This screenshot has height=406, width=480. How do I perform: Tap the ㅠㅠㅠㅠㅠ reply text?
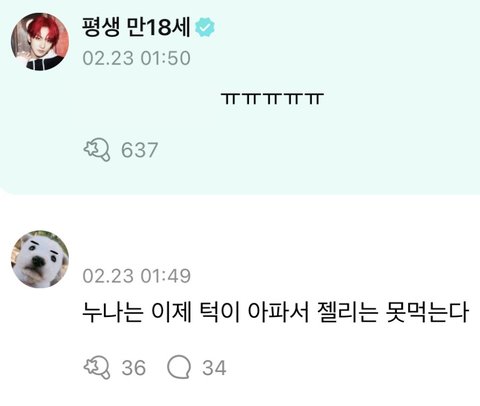coord(272,99)
